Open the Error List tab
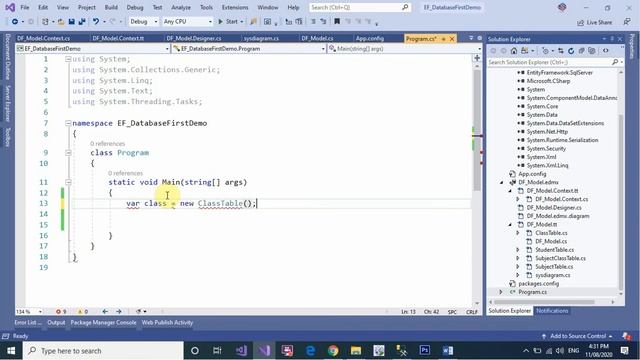 click(28, 322)
